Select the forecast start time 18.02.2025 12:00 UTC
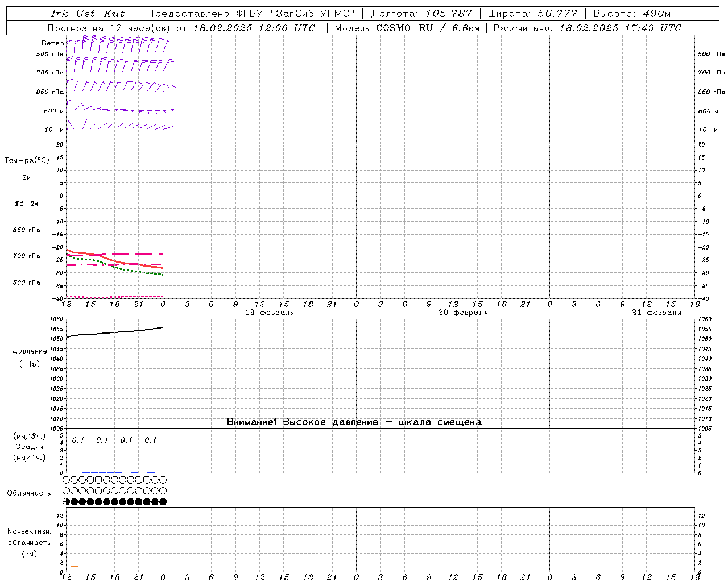Image resolution: width=728 pixels, height=582 pixels. [254, 28]
